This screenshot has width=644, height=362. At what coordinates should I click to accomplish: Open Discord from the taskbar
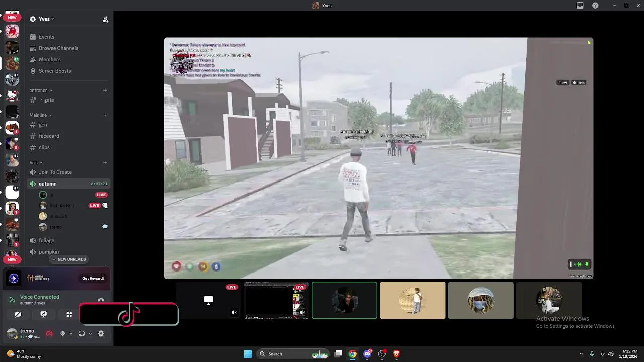click(x=368, y=354)
